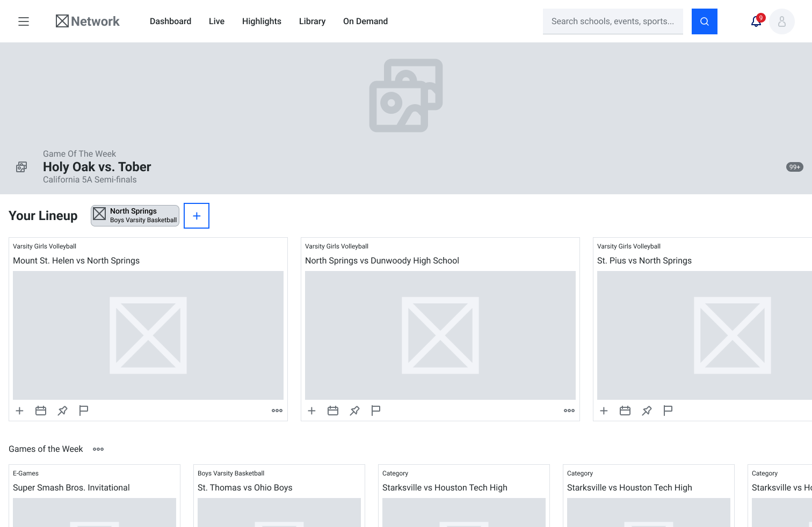
Task: Click calendar icon on North Springs vs Dunwoody card
Action: click(333, 411)
